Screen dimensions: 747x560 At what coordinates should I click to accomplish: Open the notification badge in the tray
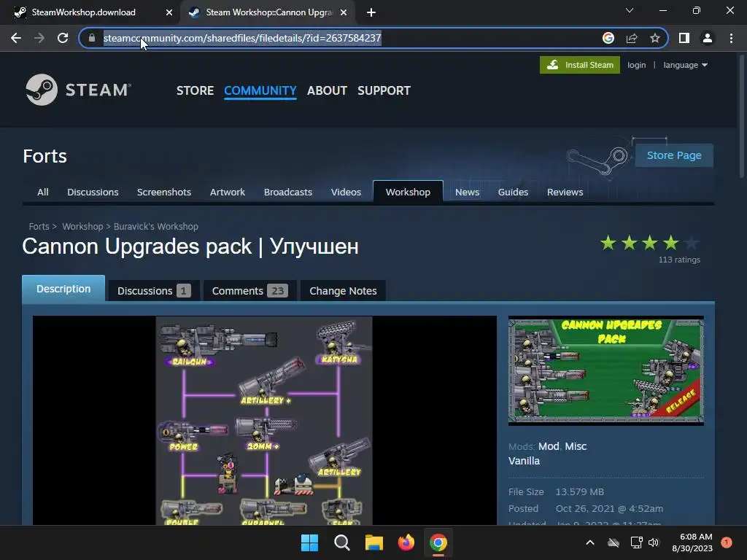pyautogui.click(x=727, y=542)
